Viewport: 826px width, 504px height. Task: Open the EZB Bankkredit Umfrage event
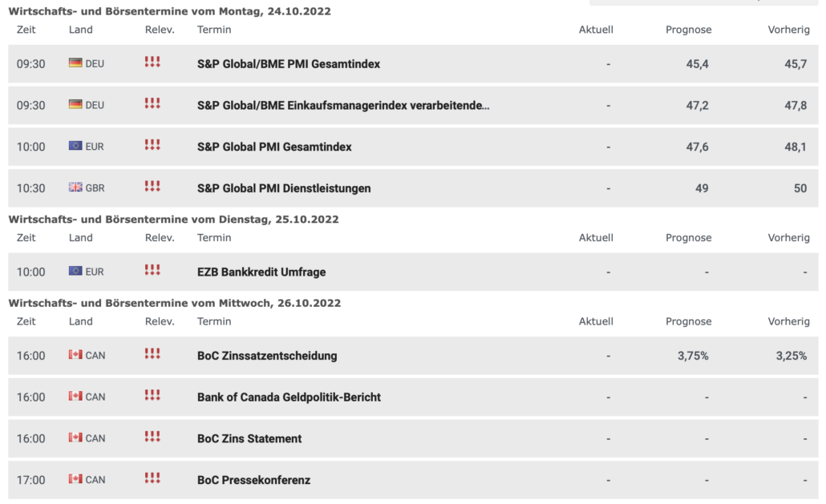[x=261, y=272]
